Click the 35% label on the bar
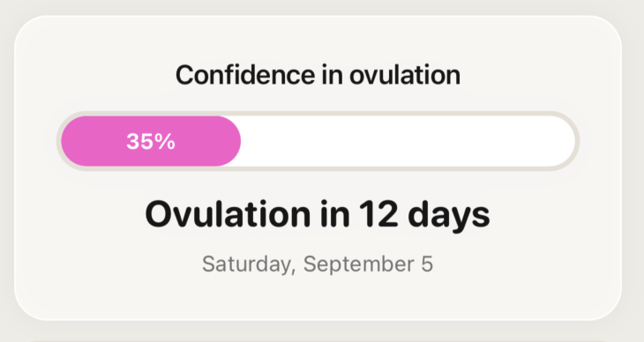Viewport: 644px width, 342px height. point(151,141)
